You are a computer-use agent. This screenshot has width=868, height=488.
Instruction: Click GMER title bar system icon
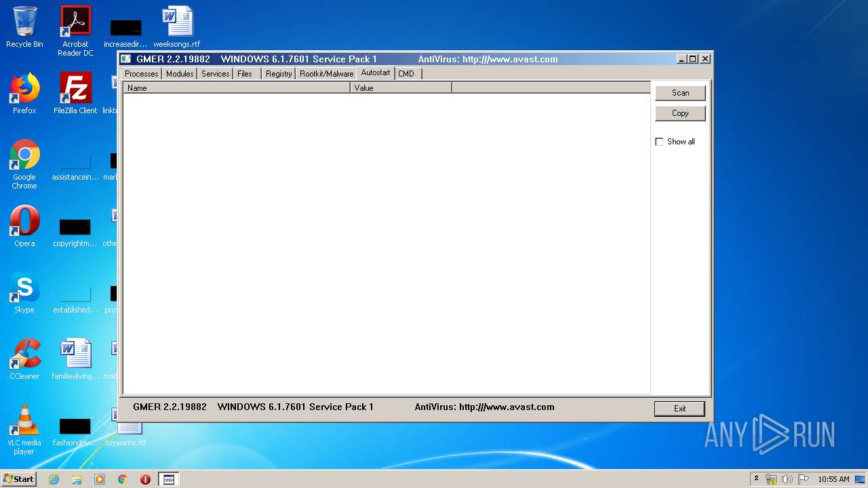125,59
